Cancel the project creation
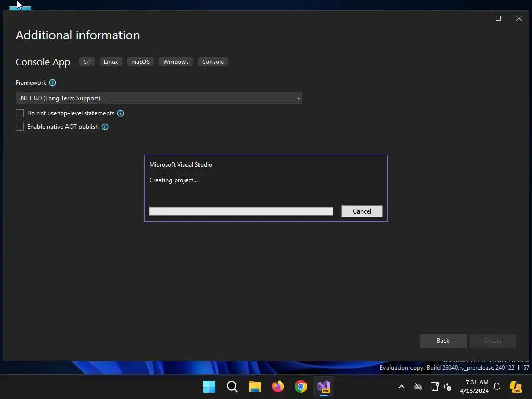Screen dimensions: 532x399 click(x=362, y=211)
